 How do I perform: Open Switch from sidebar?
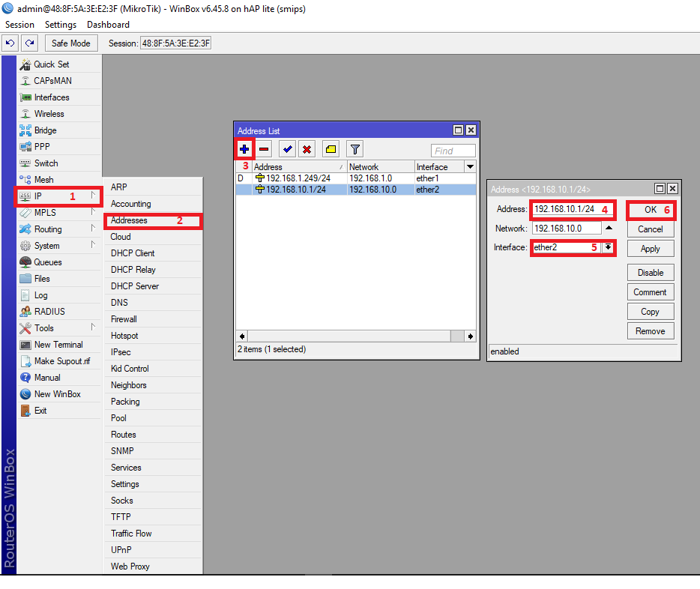[x=59, y=163]
